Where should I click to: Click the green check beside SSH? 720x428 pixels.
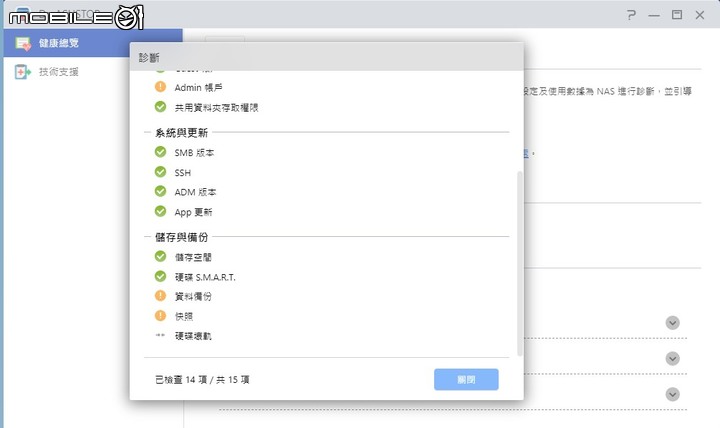click(x=160, y=172)
